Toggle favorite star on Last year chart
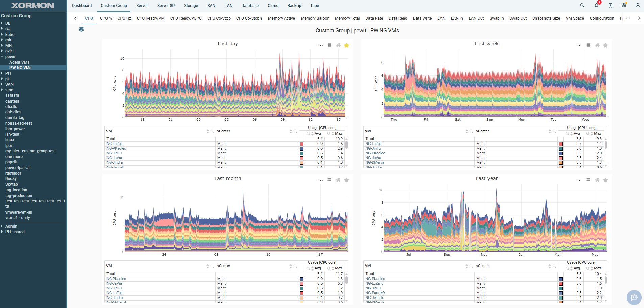 pos(605,180)
